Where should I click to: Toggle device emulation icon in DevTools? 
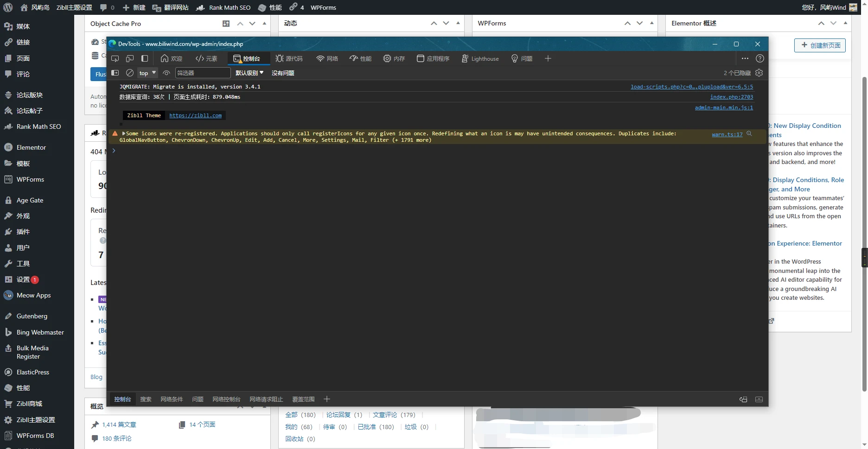click(130, 58)
